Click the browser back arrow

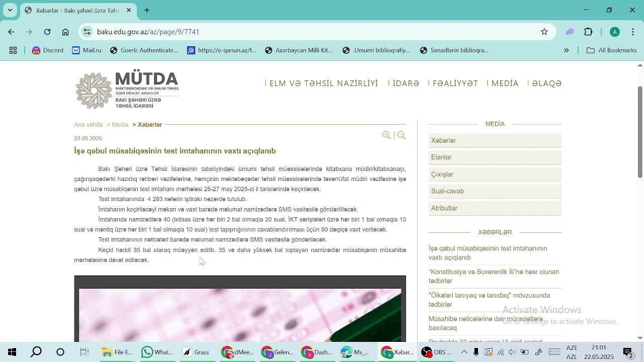pos(11,32)
